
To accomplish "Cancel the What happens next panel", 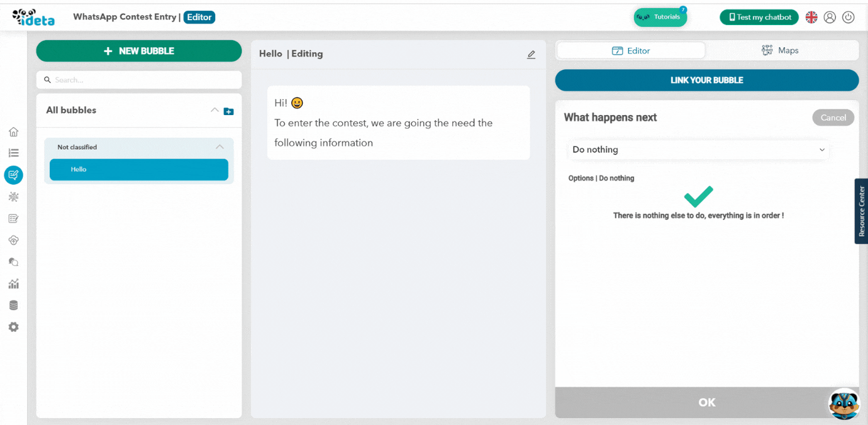I will point(833,118).
